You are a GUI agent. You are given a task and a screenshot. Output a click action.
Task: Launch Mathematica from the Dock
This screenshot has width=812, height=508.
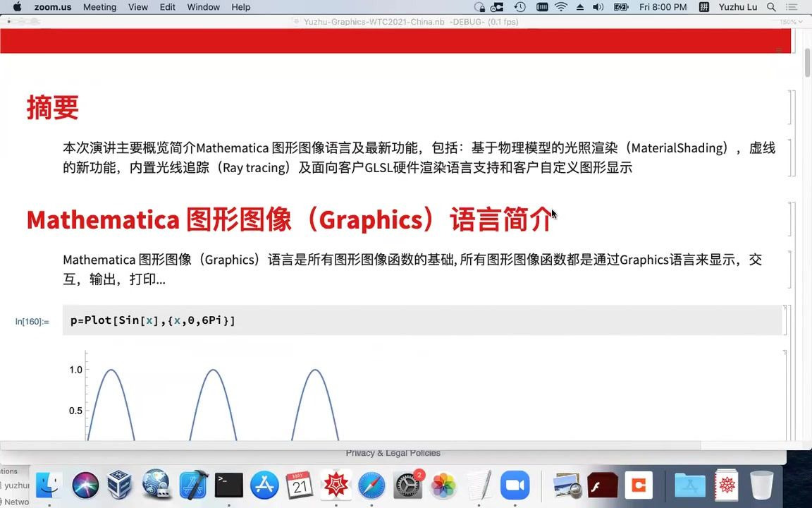tap(336, 485)
